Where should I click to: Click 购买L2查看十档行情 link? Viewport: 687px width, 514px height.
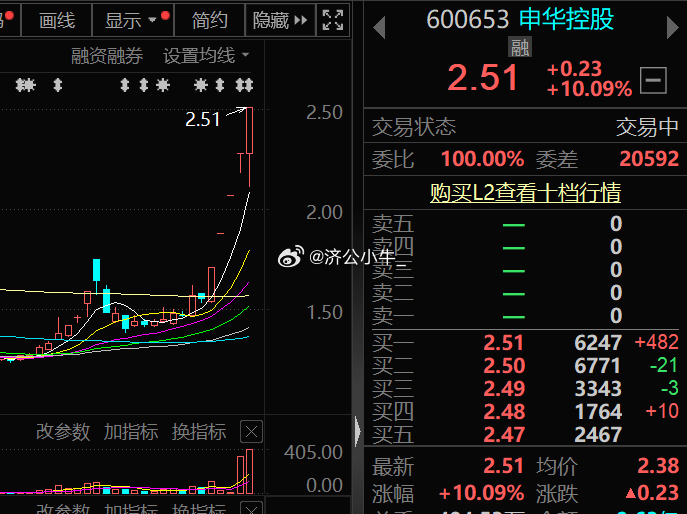pos(525,193)
